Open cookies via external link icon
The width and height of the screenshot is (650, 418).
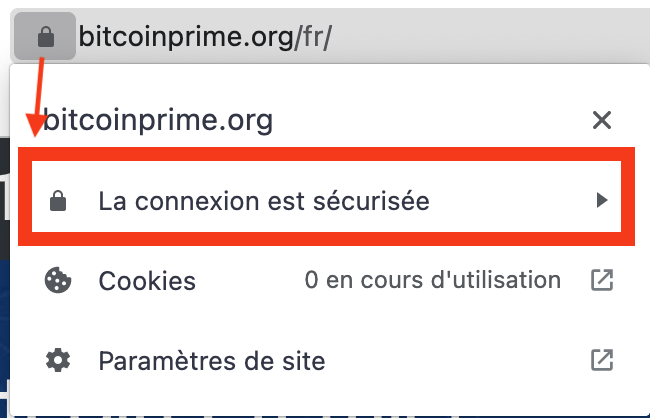click(x=602, y=280)
